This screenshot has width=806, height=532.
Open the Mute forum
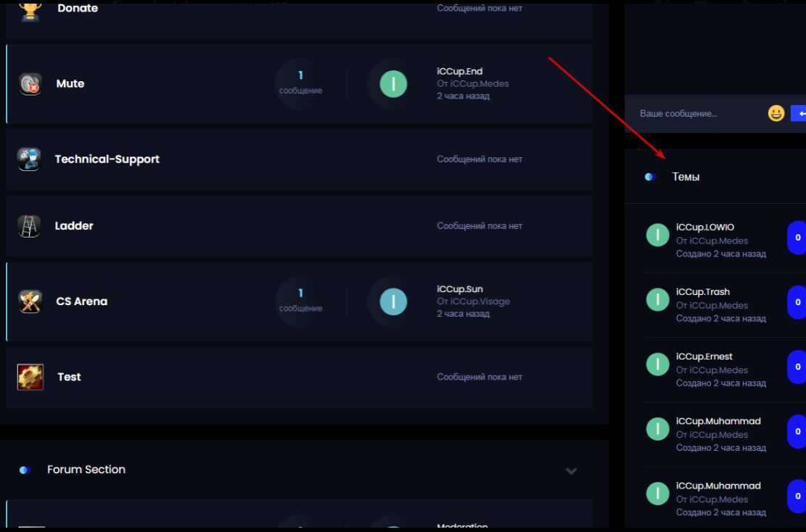[x=70, y=84]
